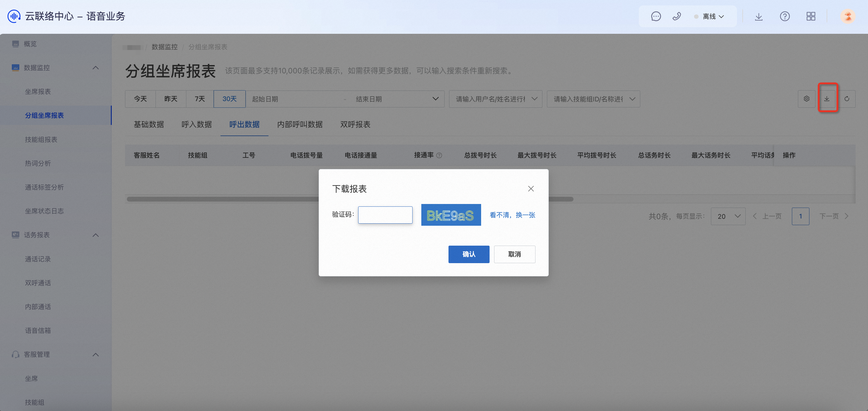Image resolution: width=868 pixels, height=411 pixels.
Task: Refresh the table with the reload icon
Action: click(x=847, y=99)
